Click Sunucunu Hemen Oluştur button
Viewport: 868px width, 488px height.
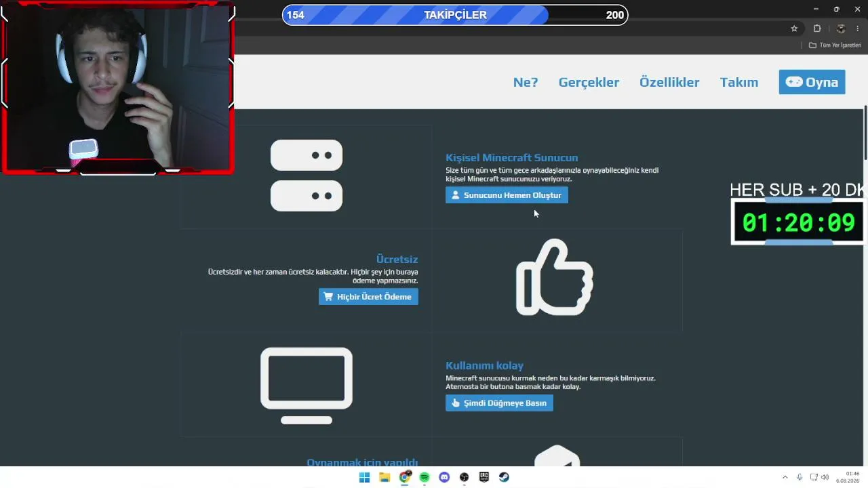[507, 195]
